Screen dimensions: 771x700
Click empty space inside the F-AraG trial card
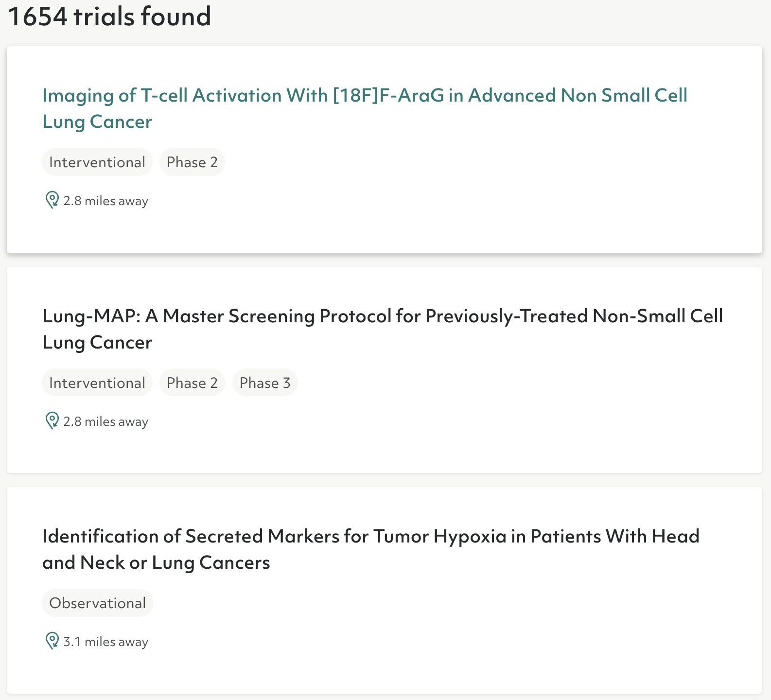tap(486, 194)
